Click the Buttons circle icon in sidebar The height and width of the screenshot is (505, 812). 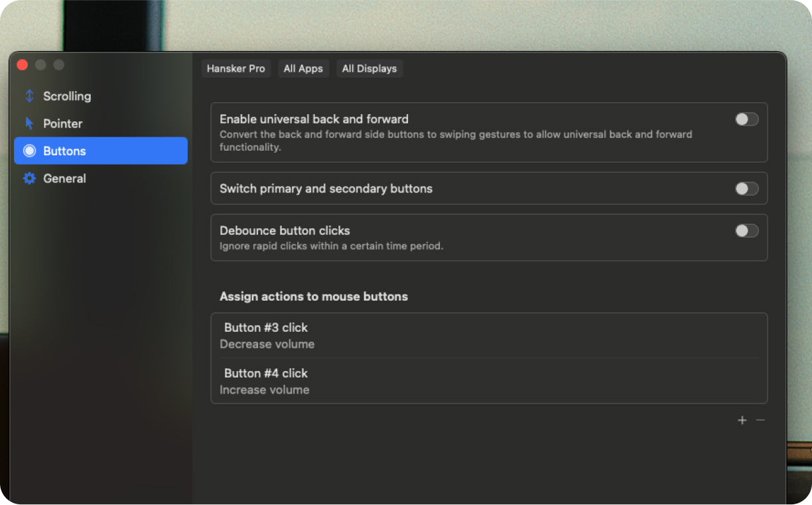pyautogui.click(x=29, y=151)
